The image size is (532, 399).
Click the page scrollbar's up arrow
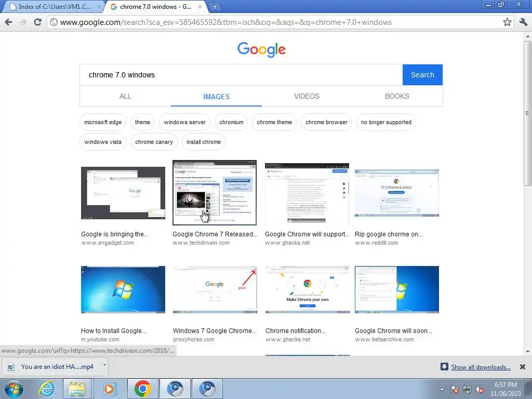(528, 36)
